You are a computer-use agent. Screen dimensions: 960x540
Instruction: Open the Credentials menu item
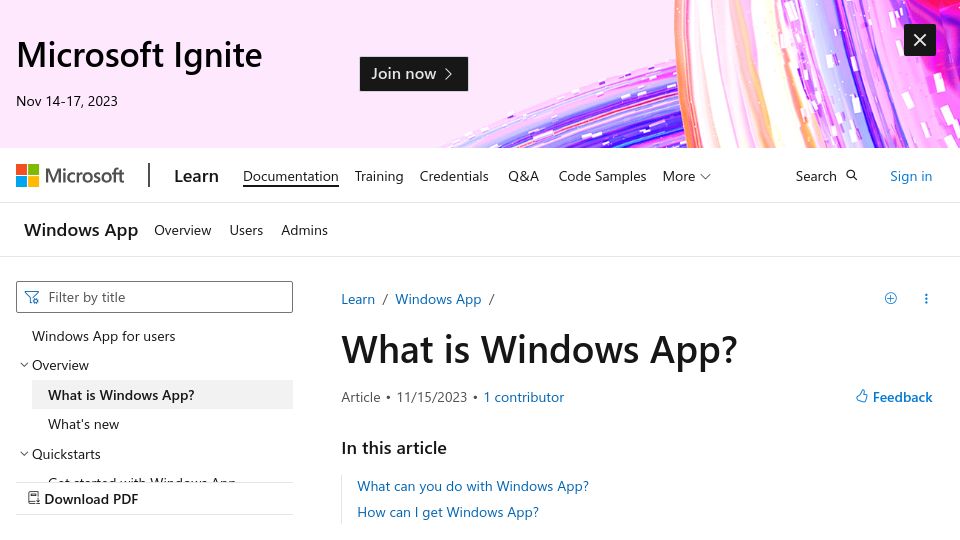454,176
